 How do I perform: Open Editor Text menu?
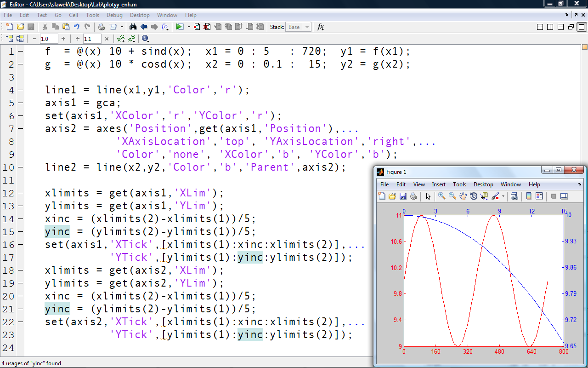[42, 15]
